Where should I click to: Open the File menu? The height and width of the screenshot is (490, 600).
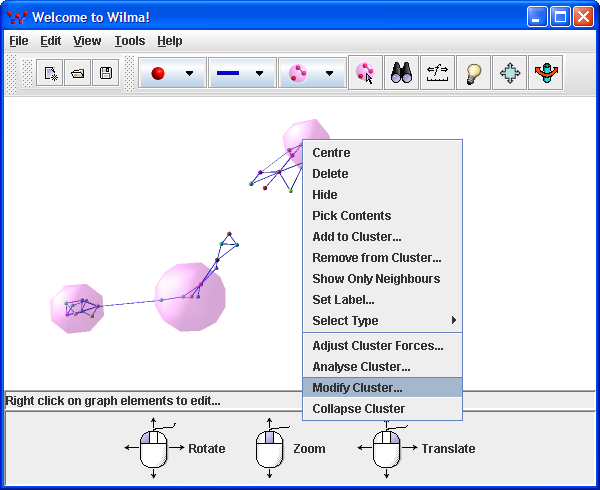[19, 41]
